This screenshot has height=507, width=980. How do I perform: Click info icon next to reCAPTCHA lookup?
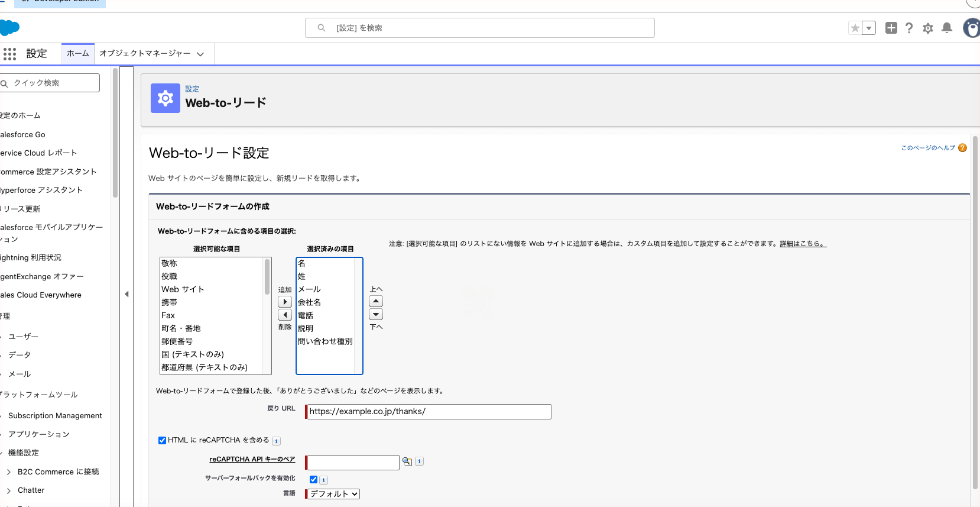tap(419, 461)
